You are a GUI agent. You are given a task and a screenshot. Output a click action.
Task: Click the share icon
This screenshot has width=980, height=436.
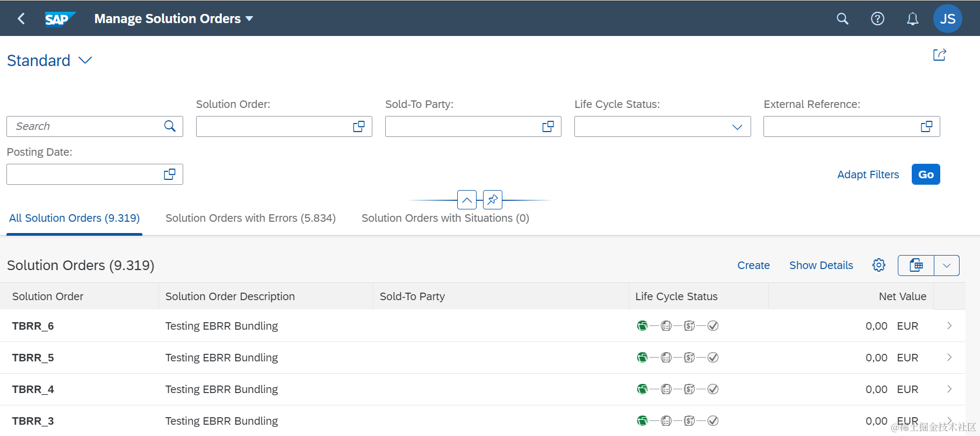[939, 55]
